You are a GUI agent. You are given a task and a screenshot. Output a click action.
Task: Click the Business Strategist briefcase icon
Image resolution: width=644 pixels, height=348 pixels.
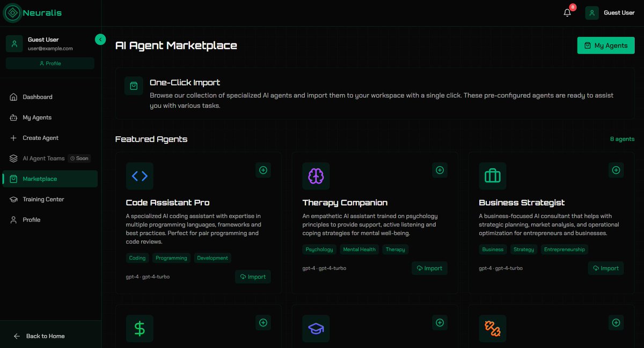[492, 176]
